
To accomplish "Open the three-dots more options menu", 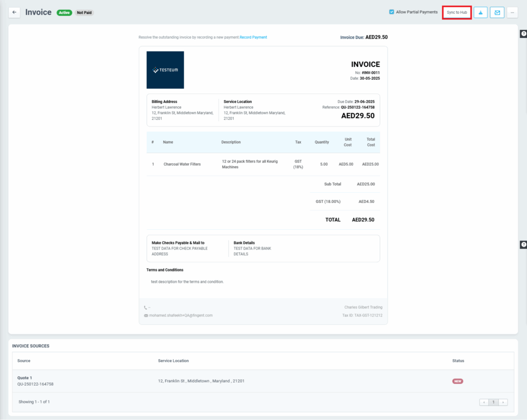I will click(512, 12).
